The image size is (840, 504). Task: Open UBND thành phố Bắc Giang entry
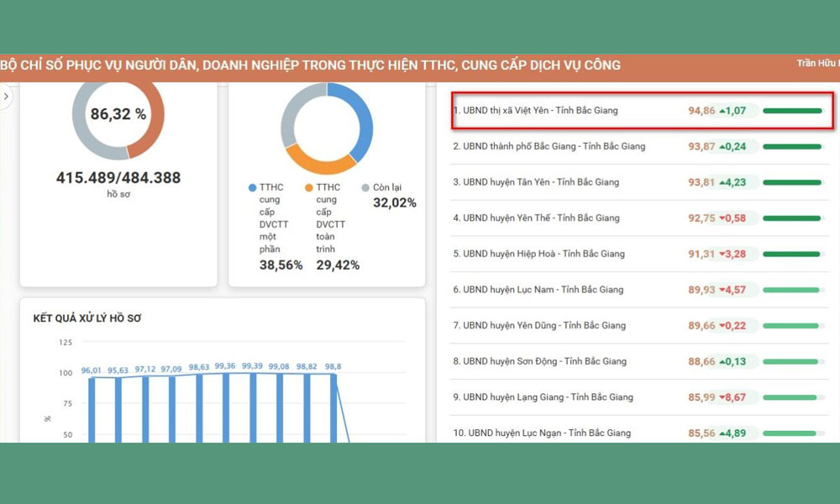coord(554,146)
